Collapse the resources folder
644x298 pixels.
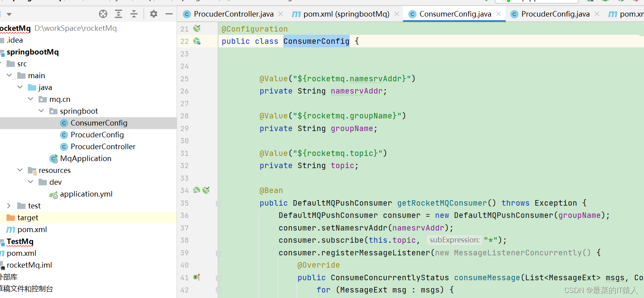click(x=20, y=170)
